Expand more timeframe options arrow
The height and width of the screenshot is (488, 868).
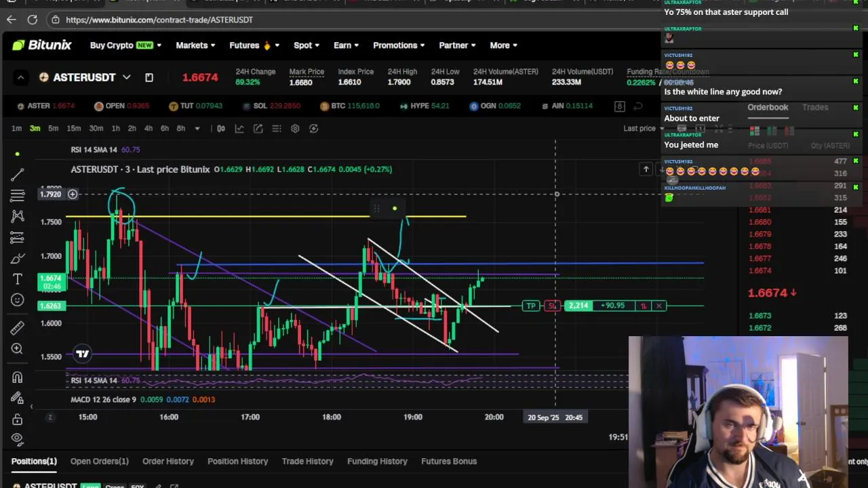197,128
